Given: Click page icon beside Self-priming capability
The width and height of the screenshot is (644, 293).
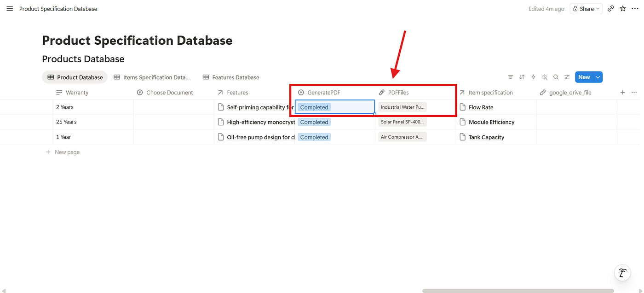Looking at the screenshot, I should pos(221,107).
